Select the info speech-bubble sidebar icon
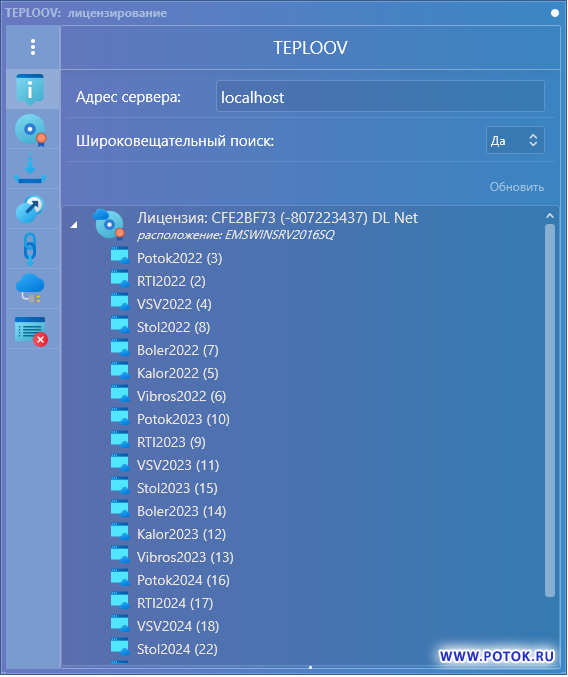This screenshot has height=677, width=568. point(30,89)
